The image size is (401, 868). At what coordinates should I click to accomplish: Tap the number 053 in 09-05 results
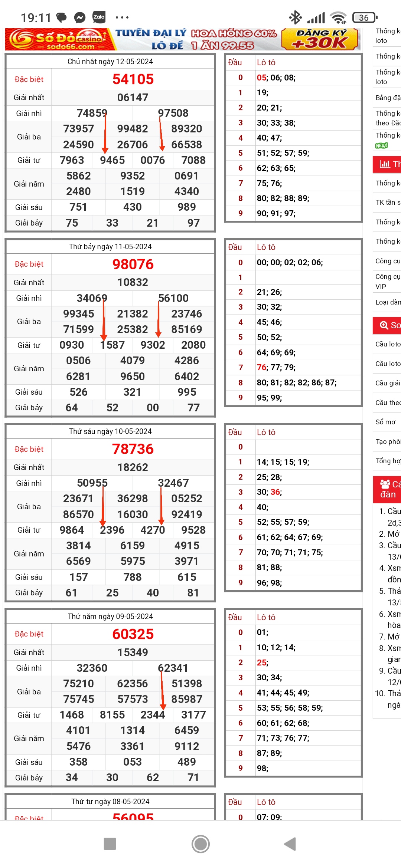133,762
